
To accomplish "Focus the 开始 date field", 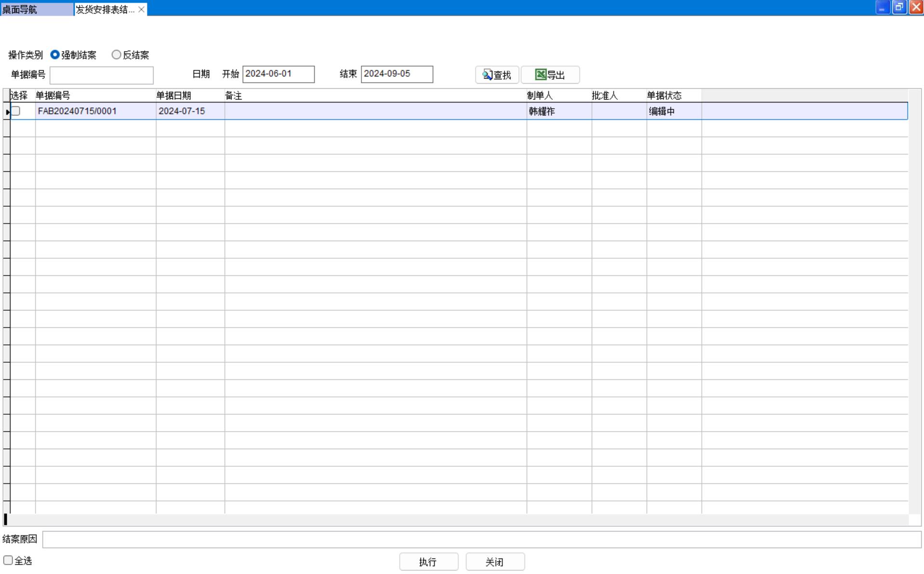I will pos(278,74).
